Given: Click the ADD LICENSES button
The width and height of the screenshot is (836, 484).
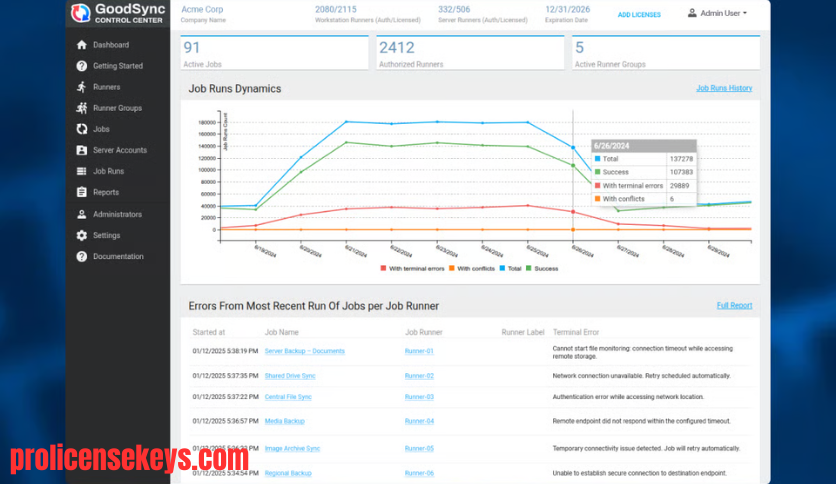Looking at the screenshot, I should (639, 15).
